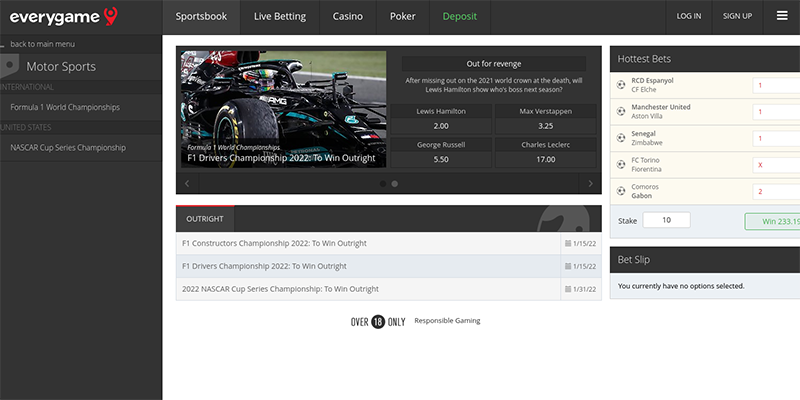Open the Live Betting tab
800x400 pixels.
click(280, 17)
